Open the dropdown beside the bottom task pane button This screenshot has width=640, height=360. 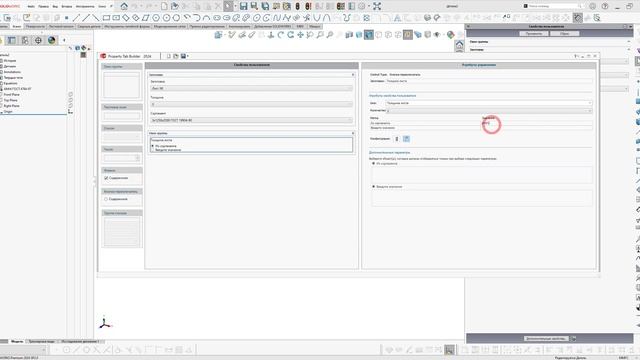tap(573, 338)
